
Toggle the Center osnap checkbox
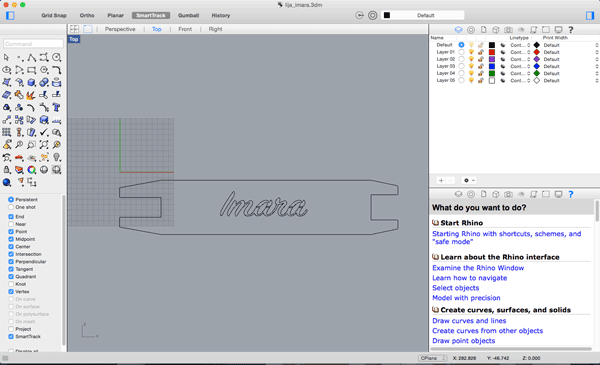tap(11, 247)
